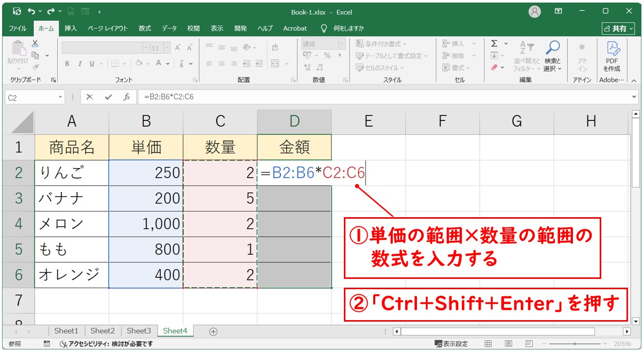
Task: Toggle Underline formatting button
Action: click(x=92, y=64)
